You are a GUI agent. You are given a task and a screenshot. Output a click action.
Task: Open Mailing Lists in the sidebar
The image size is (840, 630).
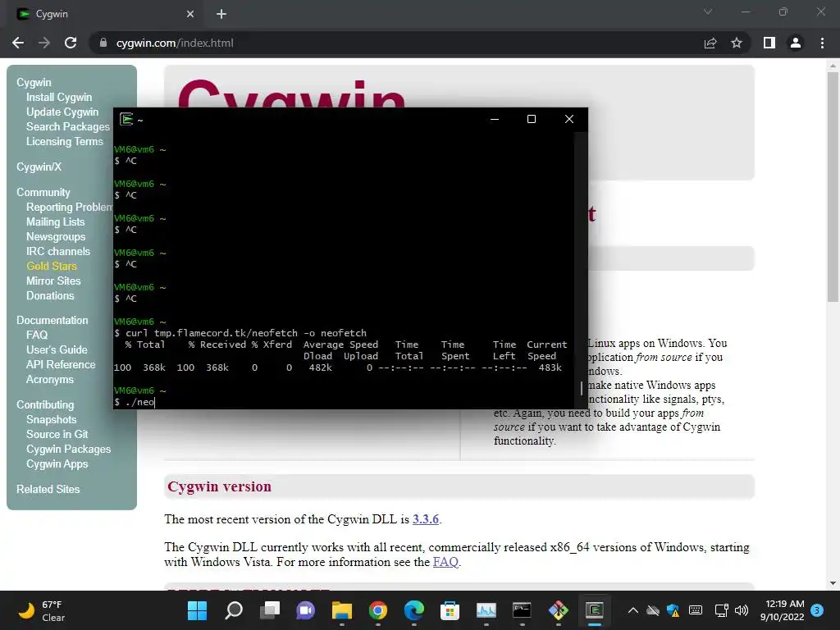pyautogui.click(x=56, y=221)
